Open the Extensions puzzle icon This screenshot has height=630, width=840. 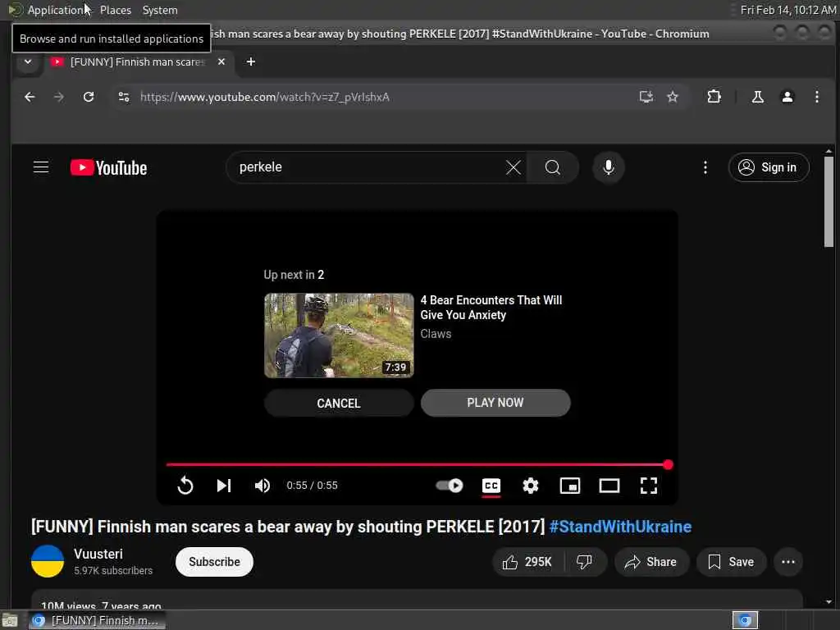coord(714,97)
